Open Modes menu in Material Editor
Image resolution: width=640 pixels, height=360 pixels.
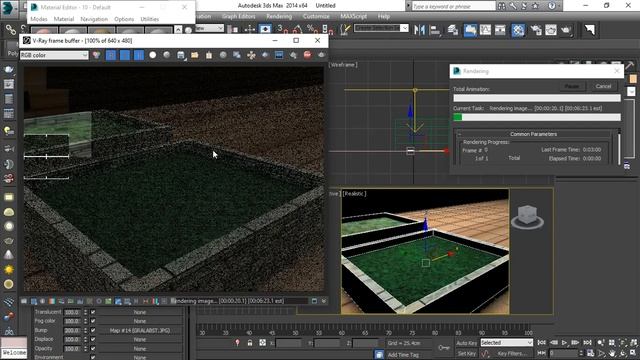click(39, 19)
